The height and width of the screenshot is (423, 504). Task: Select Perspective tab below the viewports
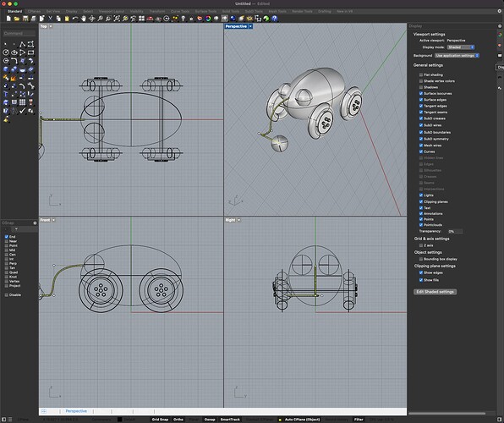(76, 411)
